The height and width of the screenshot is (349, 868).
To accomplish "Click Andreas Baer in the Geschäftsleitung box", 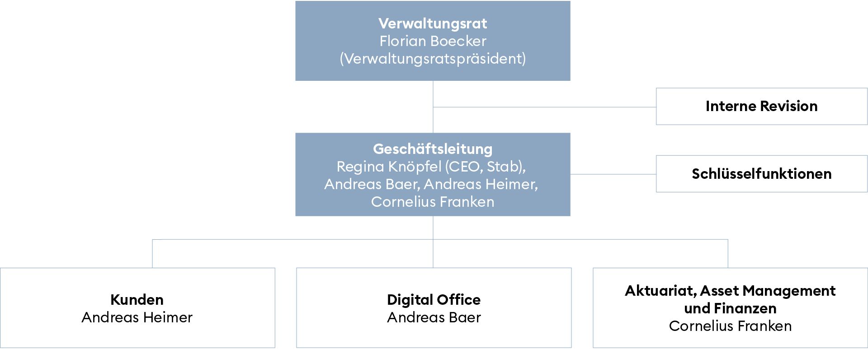I will [x=372, y=184].
